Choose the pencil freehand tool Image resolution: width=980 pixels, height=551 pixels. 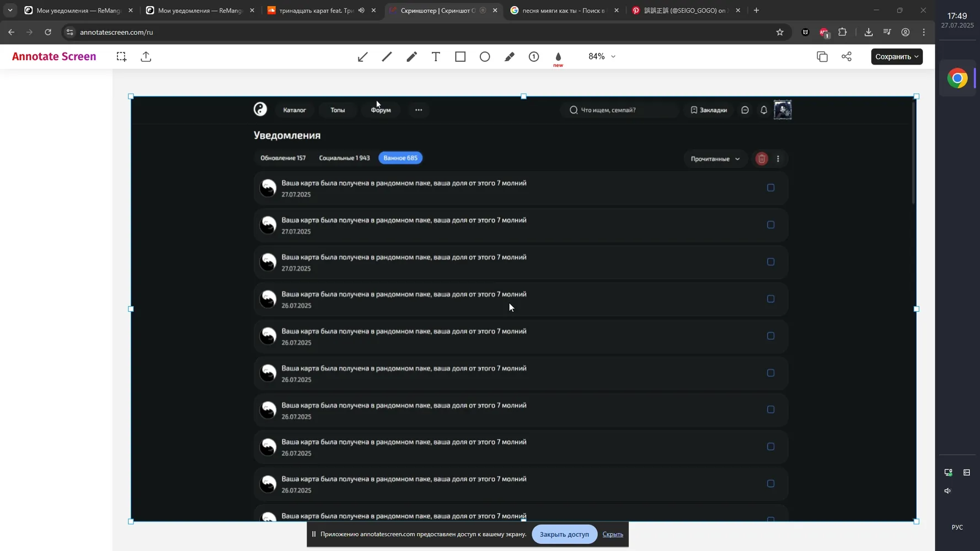[411, 57]
